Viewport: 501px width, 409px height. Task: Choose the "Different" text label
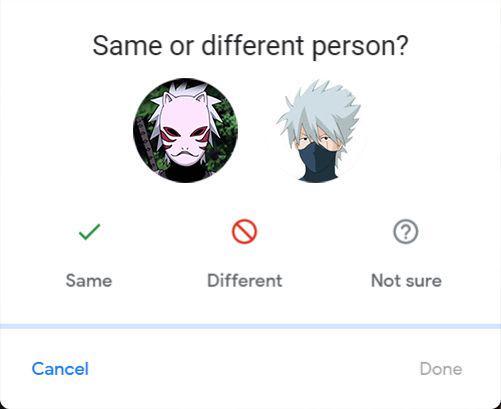pos(245,280)
